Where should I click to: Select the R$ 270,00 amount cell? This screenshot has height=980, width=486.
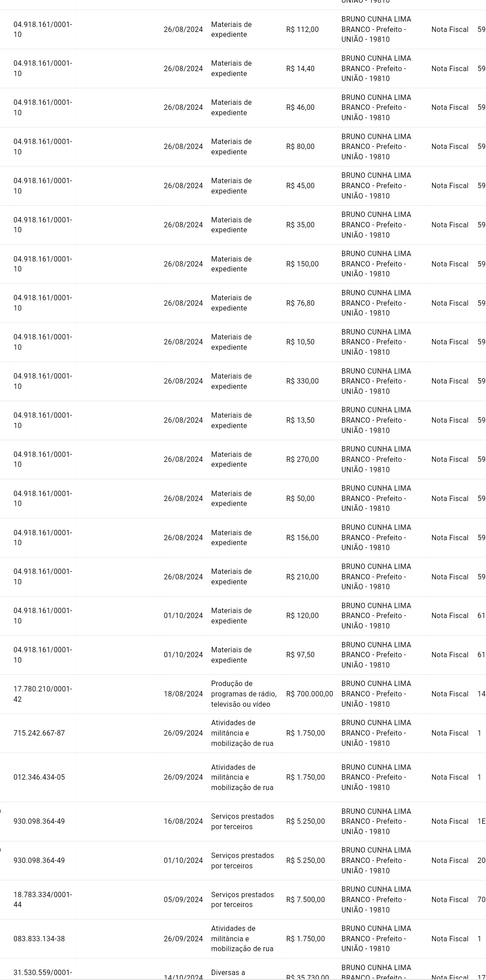(302, 459)
